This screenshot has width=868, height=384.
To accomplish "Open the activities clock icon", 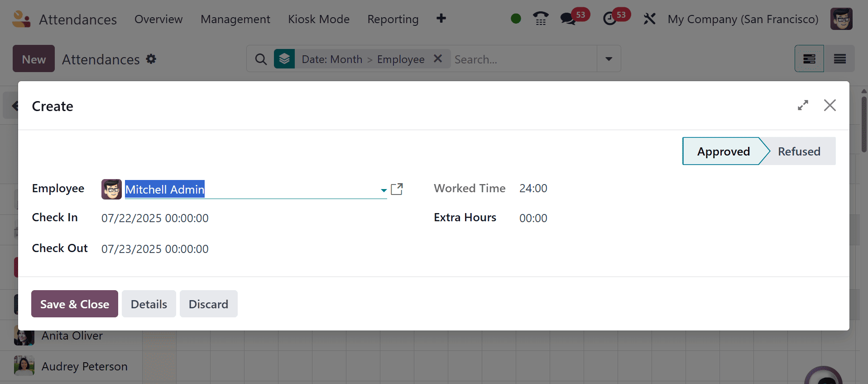I will tap(610, 19).
